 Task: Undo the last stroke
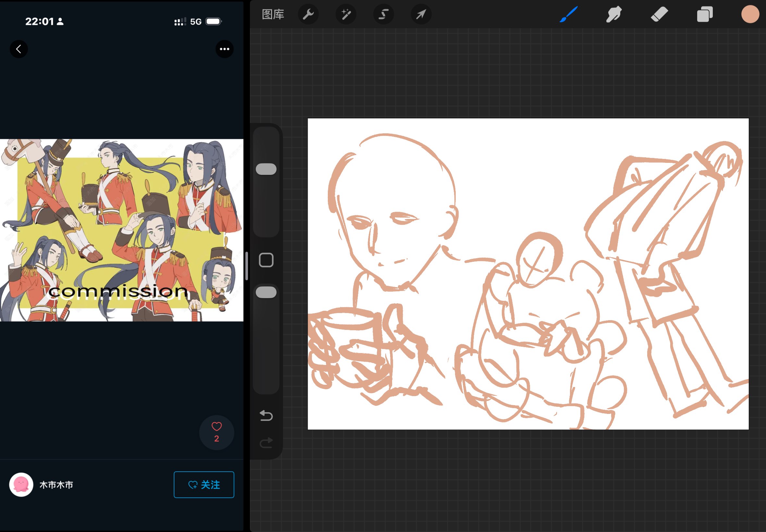coord(266,416)
